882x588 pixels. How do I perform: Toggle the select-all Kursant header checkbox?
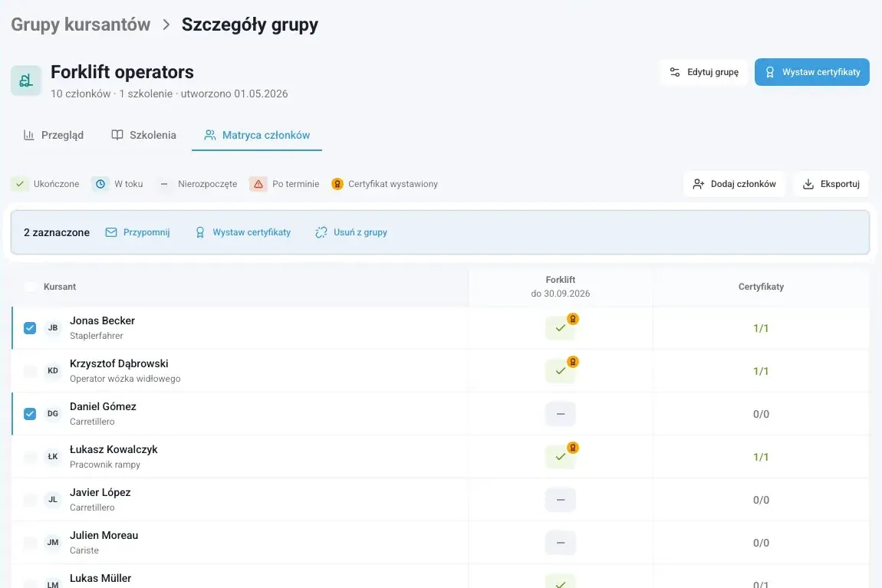coord(30,287)
